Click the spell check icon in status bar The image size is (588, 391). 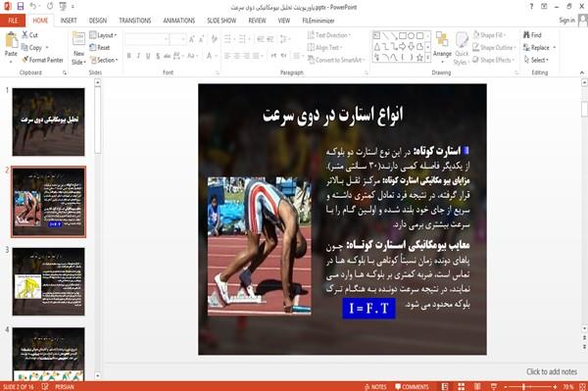[x=45, y=386]
